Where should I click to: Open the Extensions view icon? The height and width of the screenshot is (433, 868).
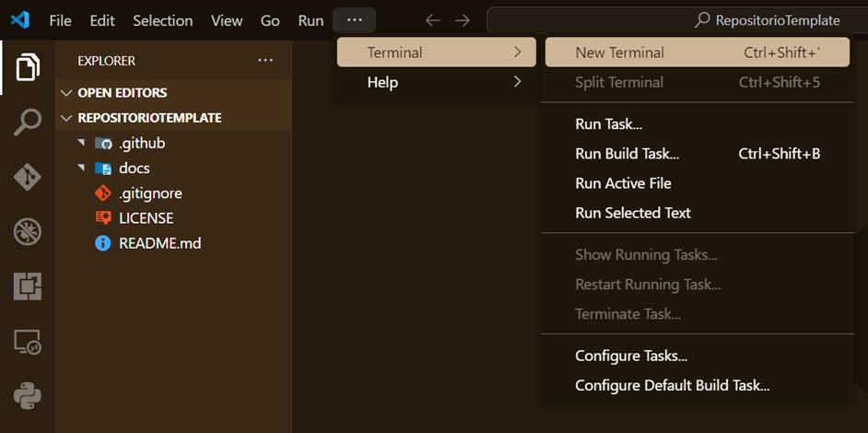click(27, 287)
